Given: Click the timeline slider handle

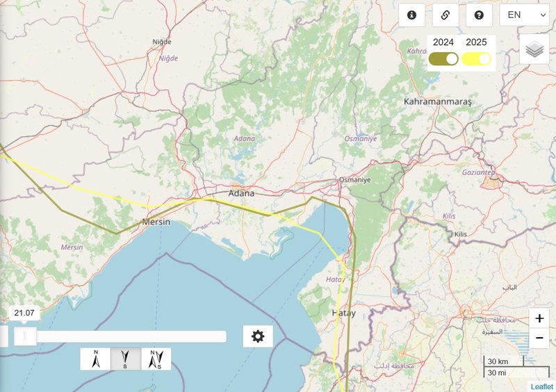Looking at the screenshot, I should (25, 336).
